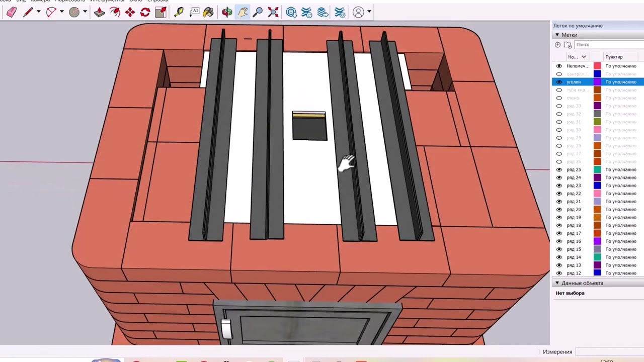Select the ряд 17 tag row

[x=598, y=233]
